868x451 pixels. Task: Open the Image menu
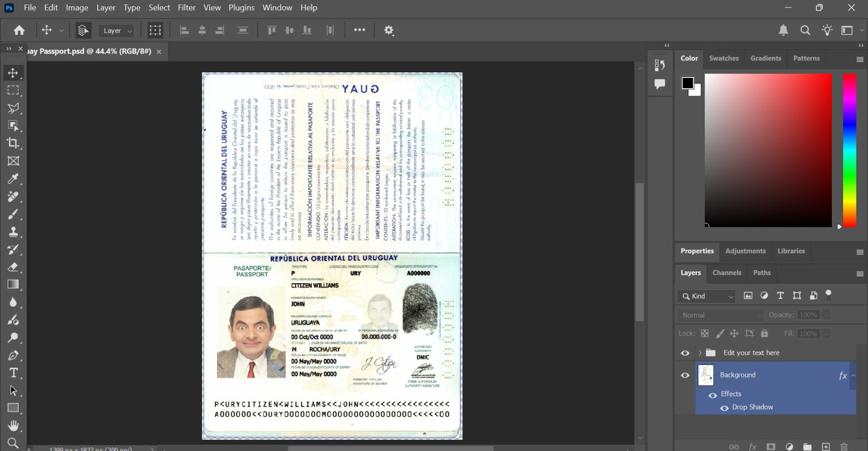pyautogui.click(x=77, y=8)
